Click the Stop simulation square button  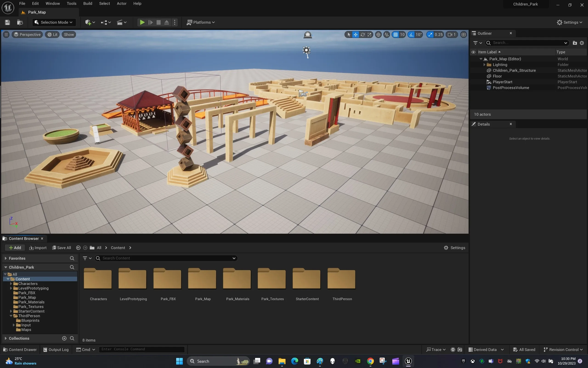click(158, 22)
